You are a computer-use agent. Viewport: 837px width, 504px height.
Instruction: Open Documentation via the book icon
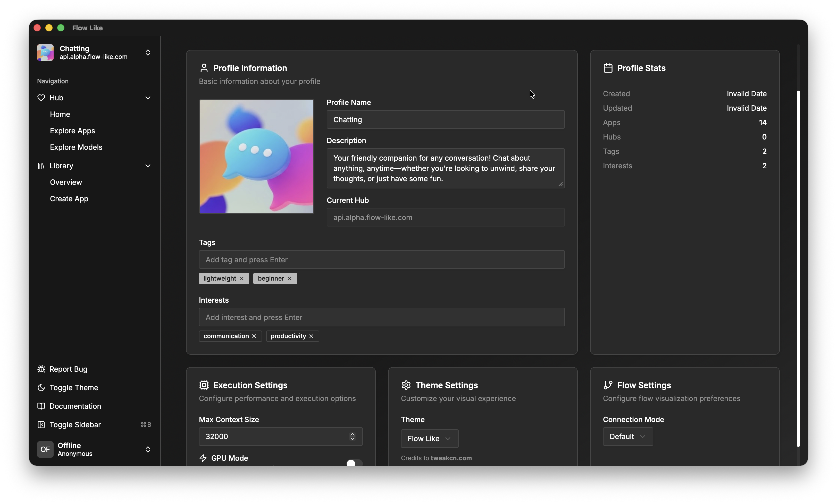pyautogui.click(x=41, y=406)
